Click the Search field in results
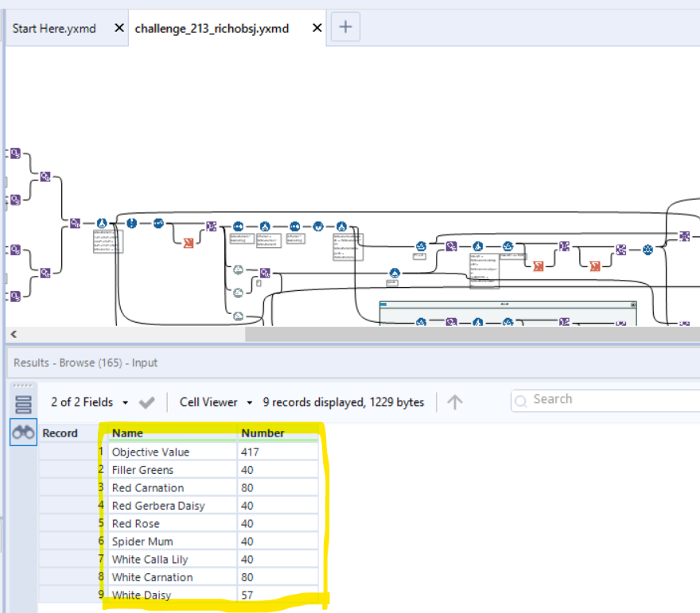 click(607, 400)
